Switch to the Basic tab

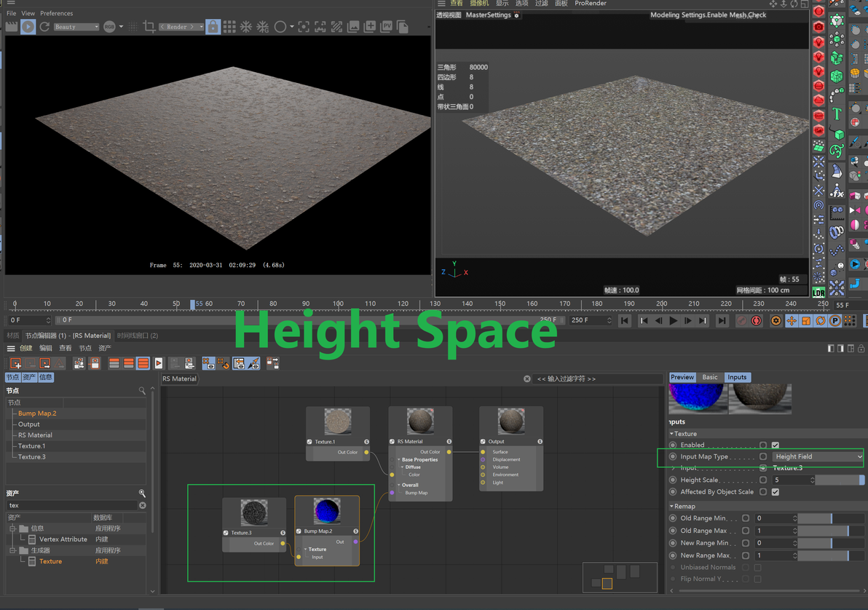710,377
